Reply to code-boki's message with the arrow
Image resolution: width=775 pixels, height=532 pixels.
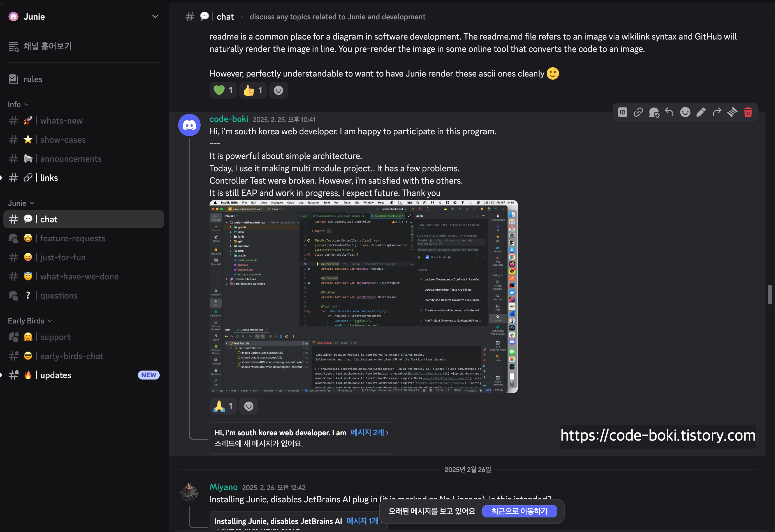(x=669, y=112)
